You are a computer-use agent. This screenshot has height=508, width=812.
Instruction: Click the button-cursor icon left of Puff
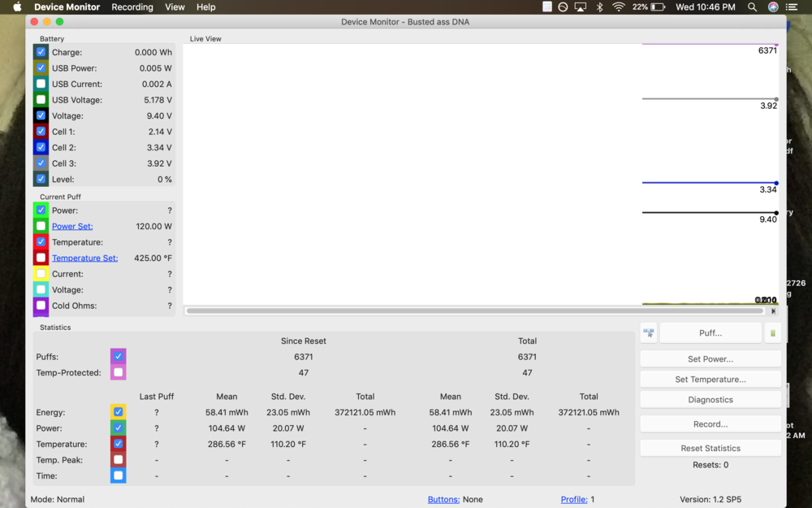(648, 332)
